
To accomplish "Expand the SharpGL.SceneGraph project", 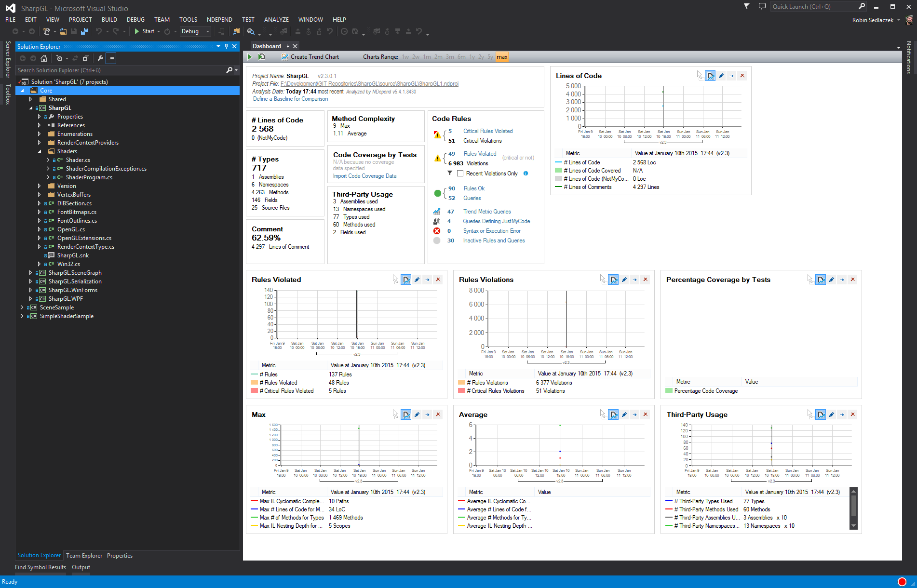I will tap(30, 273).
